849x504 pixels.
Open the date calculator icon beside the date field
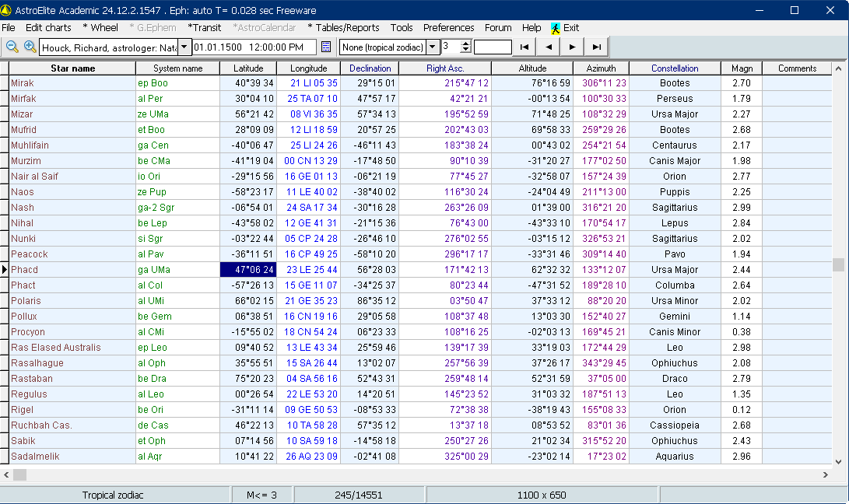click(326, 47)
